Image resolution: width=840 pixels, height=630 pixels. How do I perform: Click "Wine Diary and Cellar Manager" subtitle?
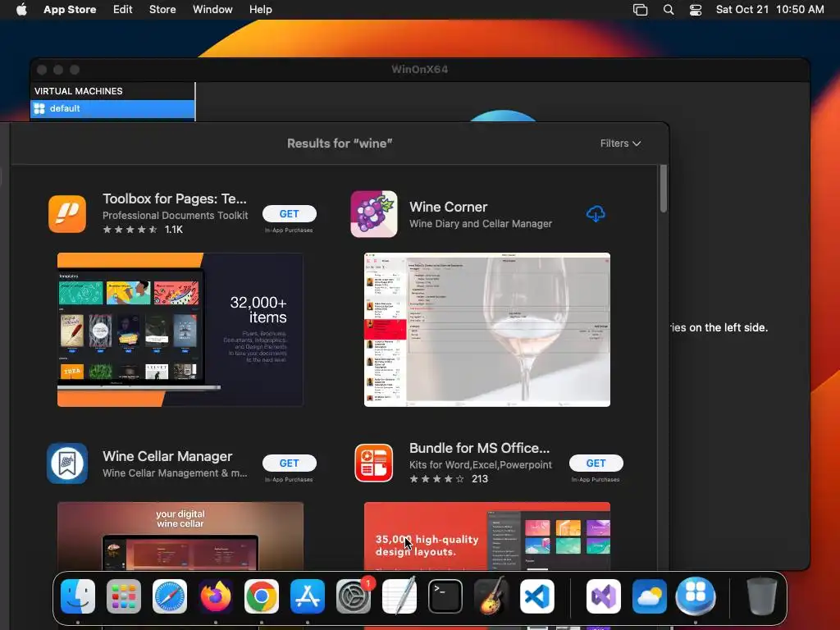pos(481,224)
